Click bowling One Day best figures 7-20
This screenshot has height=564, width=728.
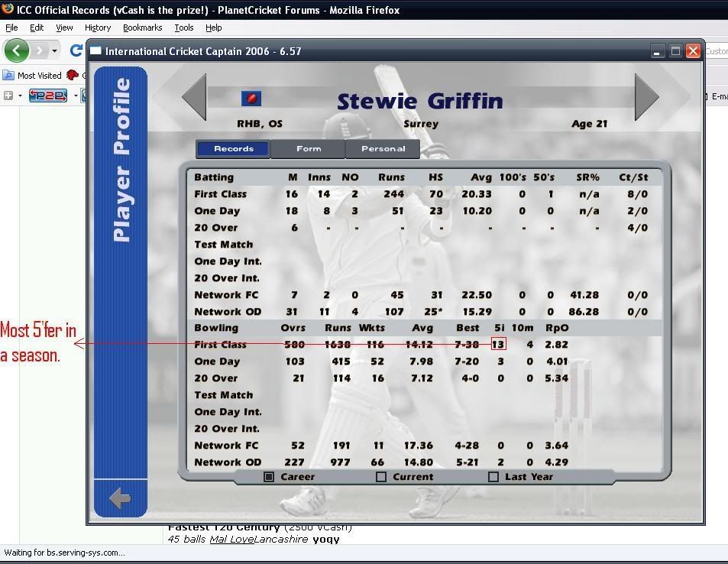click(467, 361)
